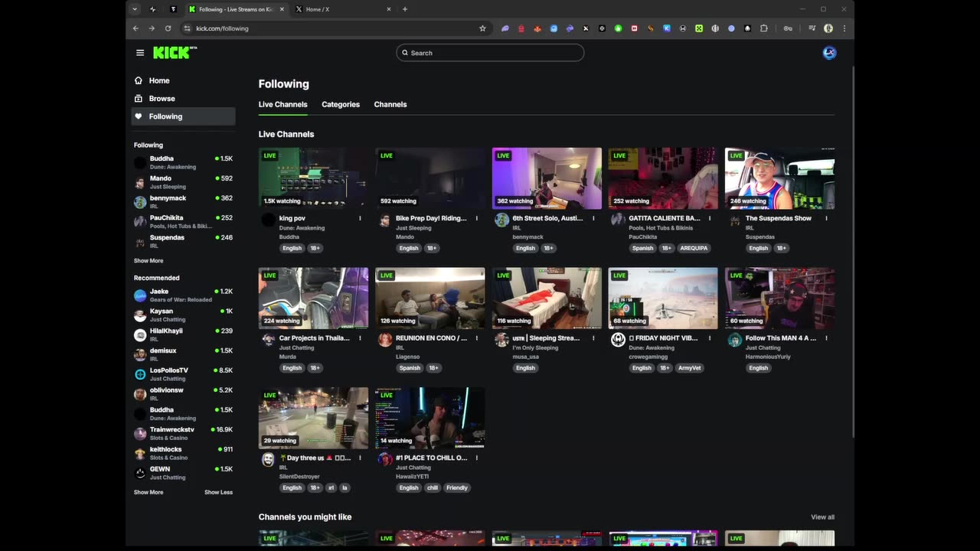Open a new browser tab
This screenshot has height=551, width=980.
(x=405, y=9)
